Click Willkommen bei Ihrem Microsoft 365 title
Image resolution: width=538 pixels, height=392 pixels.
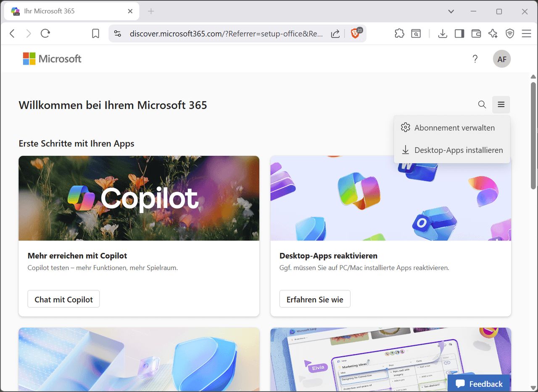113,105
